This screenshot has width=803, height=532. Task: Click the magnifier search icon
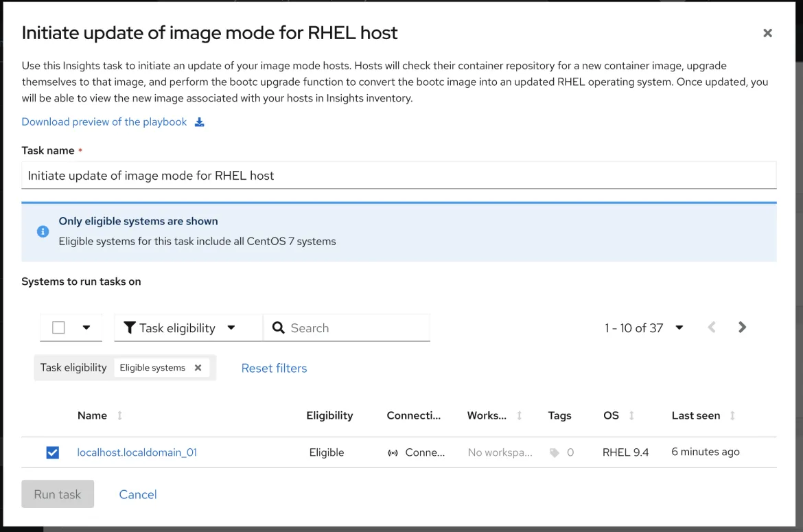[x=278, y=327]
